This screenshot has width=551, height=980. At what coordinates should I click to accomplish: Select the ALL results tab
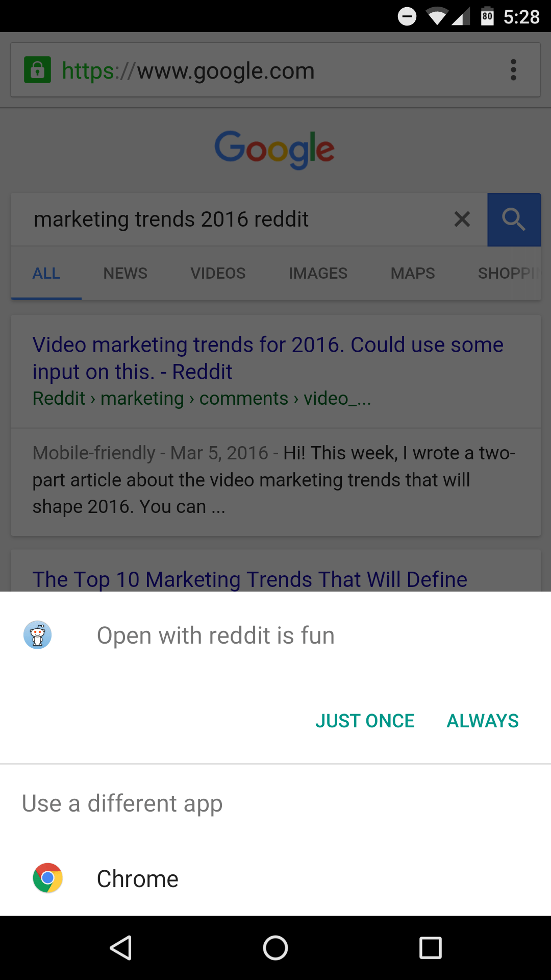pyautogui.click(x=46, y=273)
